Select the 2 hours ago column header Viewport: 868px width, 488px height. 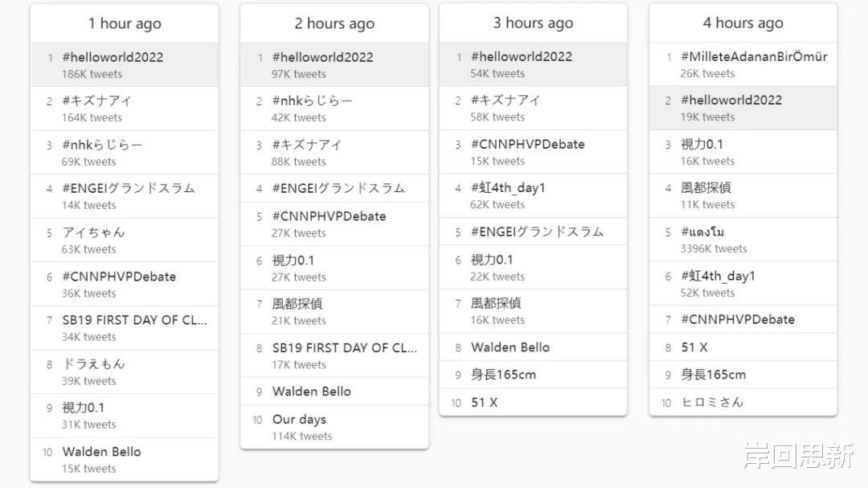334,24
